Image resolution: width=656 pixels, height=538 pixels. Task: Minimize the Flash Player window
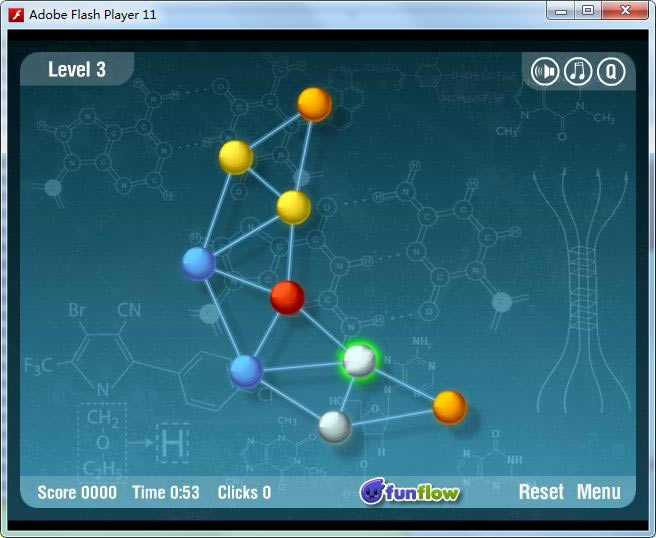click(561, 10)
